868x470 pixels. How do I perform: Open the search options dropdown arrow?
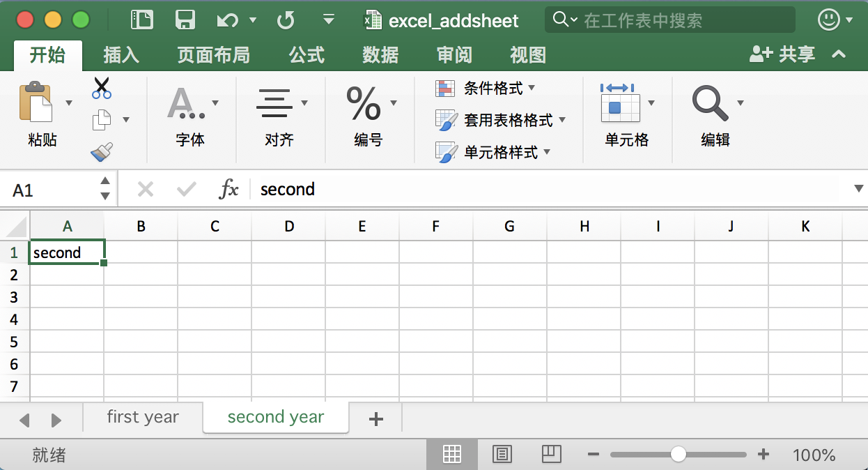tap(574, 20)
